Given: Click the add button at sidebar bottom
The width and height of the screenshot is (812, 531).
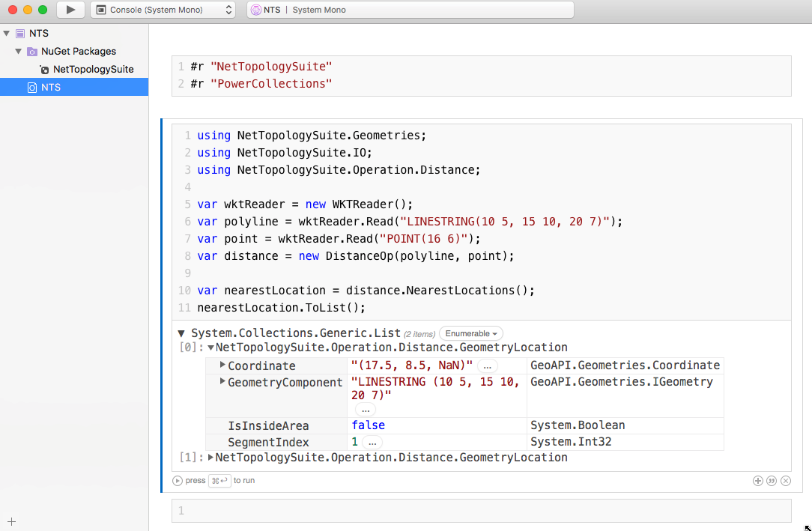Looking at the screenshot, I should (x=11, y=521).
